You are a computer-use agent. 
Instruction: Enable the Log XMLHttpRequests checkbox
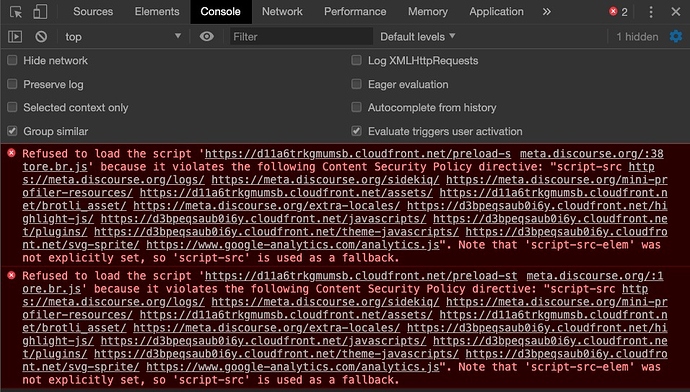(x=356, y=60)
